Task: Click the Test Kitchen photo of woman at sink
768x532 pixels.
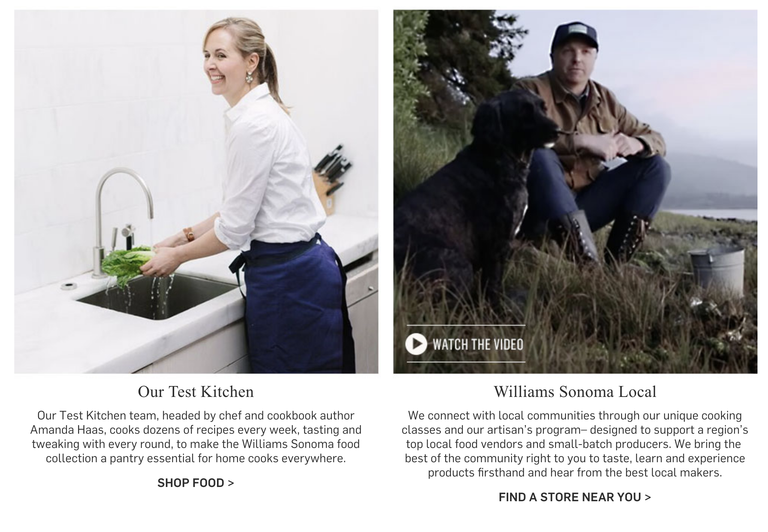Action: [x=196, y=191]
